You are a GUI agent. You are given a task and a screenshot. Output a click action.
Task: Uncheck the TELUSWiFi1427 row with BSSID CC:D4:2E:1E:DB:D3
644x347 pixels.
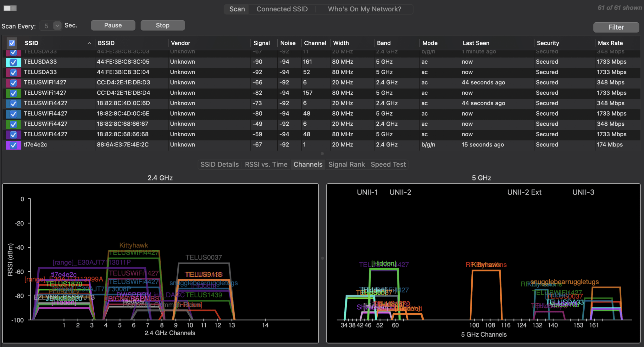coord(13,83)
